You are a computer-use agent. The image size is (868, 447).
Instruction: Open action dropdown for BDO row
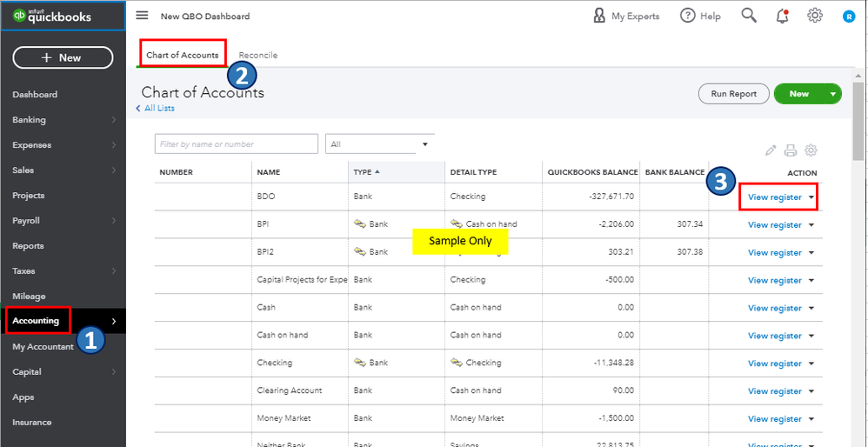(811, 197)
